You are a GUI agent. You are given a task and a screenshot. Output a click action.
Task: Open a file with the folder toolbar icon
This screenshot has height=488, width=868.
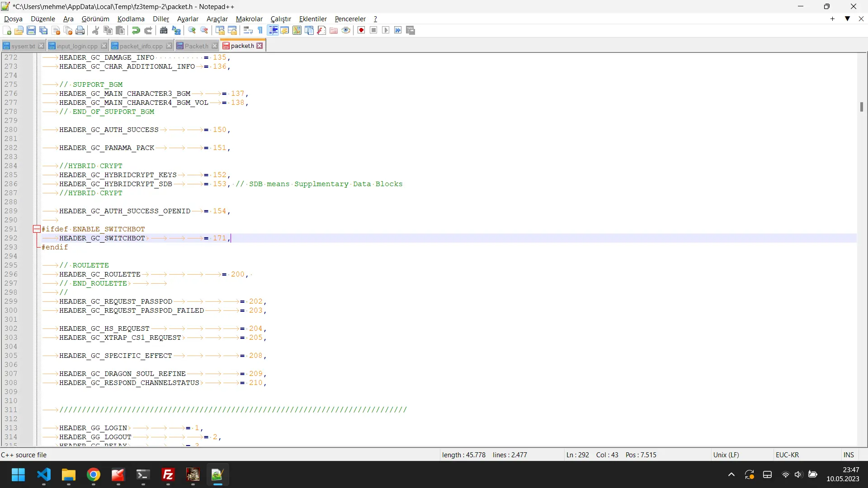click(19, 30)
